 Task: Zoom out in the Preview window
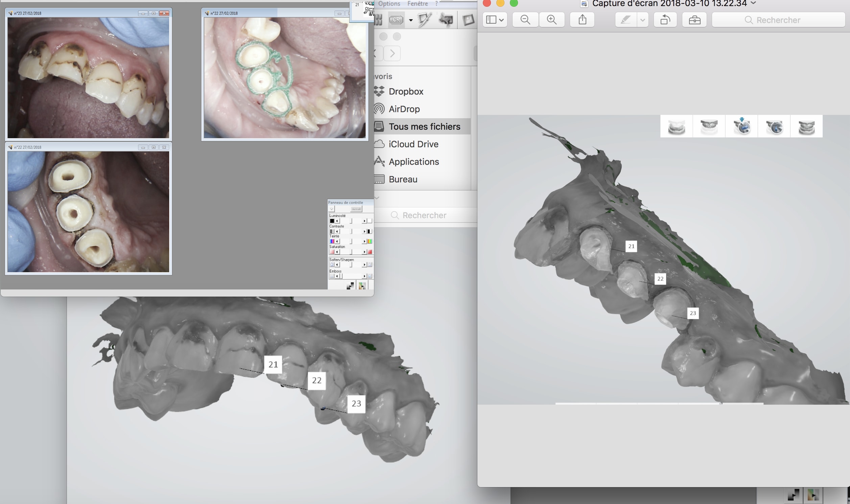(525, 20)
